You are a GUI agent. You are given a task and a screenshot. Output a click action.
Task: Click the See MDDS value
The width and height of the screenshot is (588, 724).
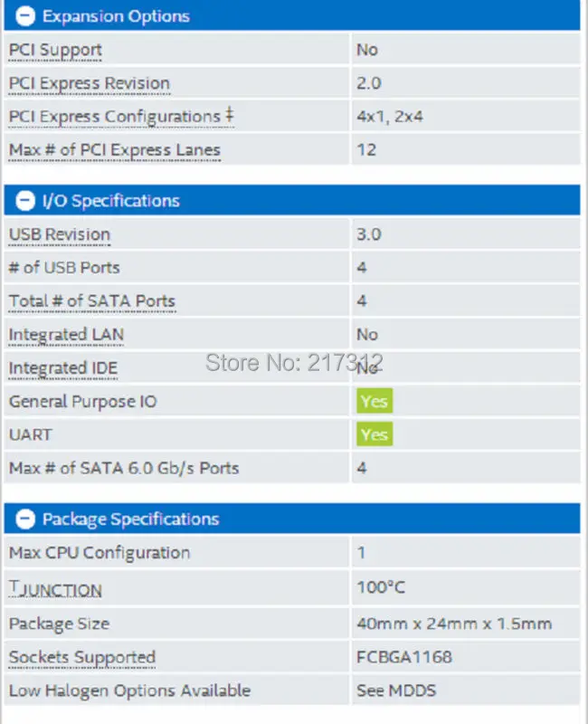click(x=395, y=691)
